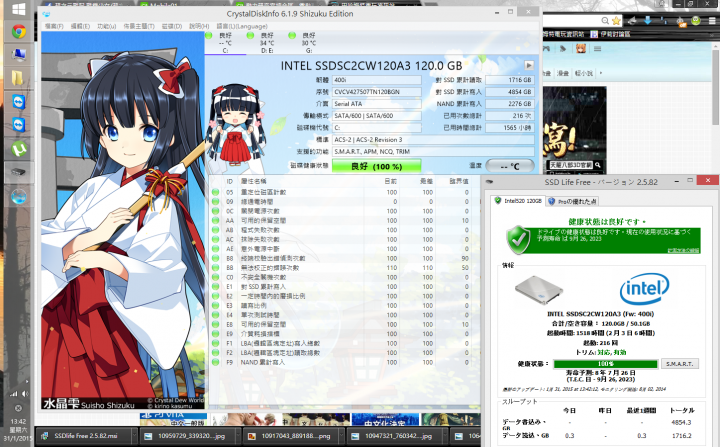Open the blue globe icon on the taskbar
This screenshot has width=720, height=447.
[x=18, y=197]
